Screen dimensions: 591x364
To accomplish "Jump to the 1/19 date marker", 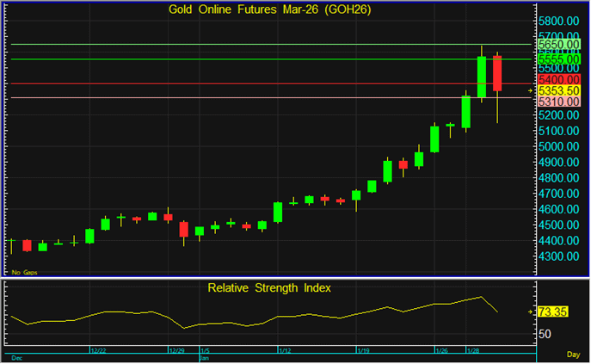I will point(364,351).
